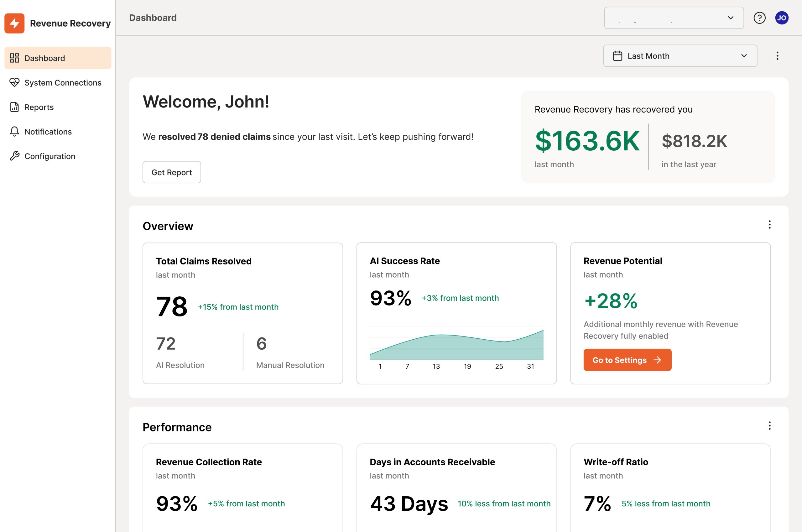Screen dimensions: 802x532
Task: Click the 78 Total Claims Resolved figure
Action: click(171, 306)
